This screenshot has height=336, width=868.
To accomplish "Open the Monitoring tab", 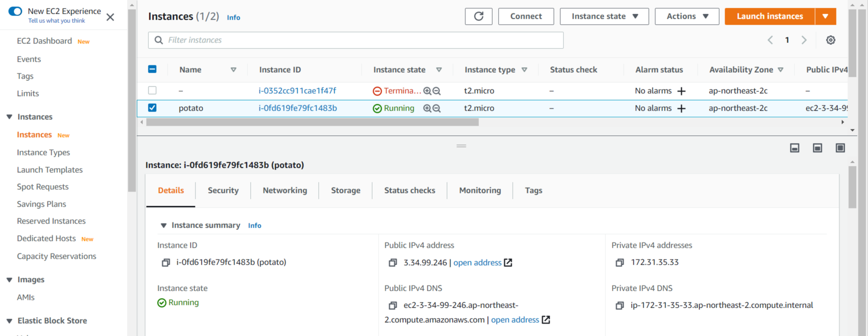I will (480, 191).
